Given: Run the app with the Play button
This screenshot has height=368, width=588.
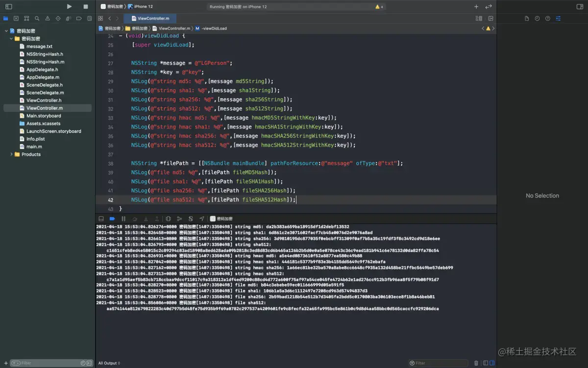Looking at the screenshot, I should coord(69,6).
